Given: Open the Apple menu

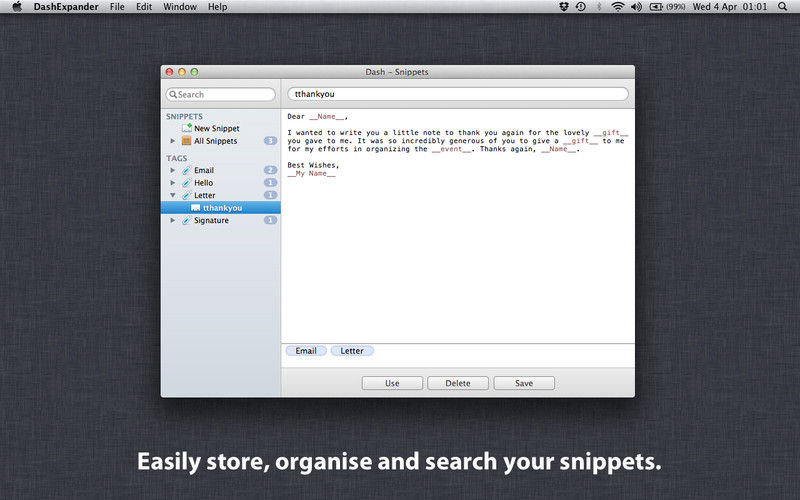Looking at the screenshot, I should pos(17,7).
